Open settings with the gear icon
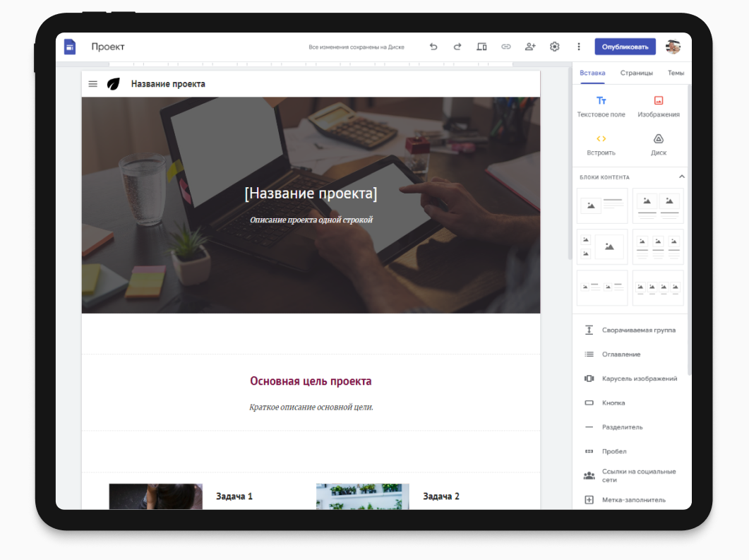 [554, 46]
